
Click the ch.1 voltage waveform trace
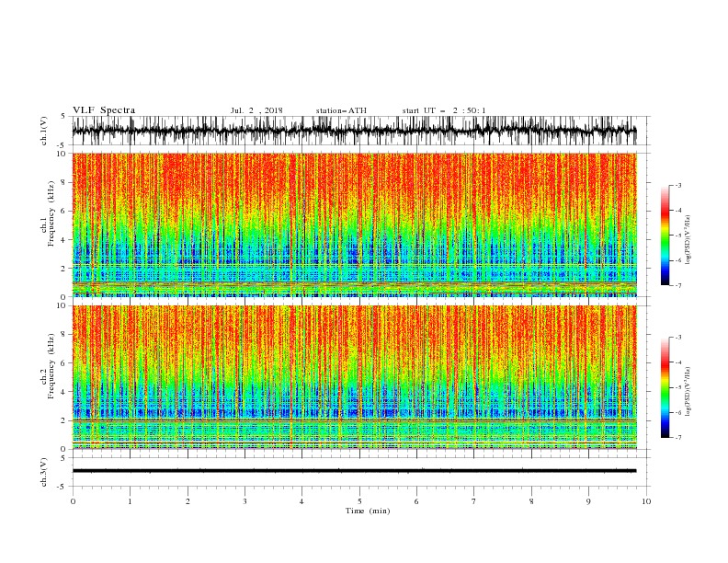pyautogui.click(x=354, y=131)
